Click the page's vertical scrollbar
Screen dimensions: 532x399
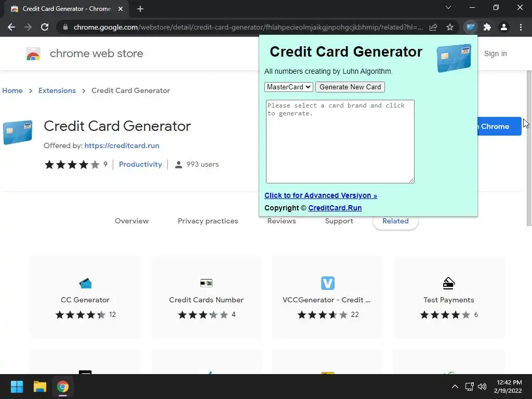(x=529, y=148)
